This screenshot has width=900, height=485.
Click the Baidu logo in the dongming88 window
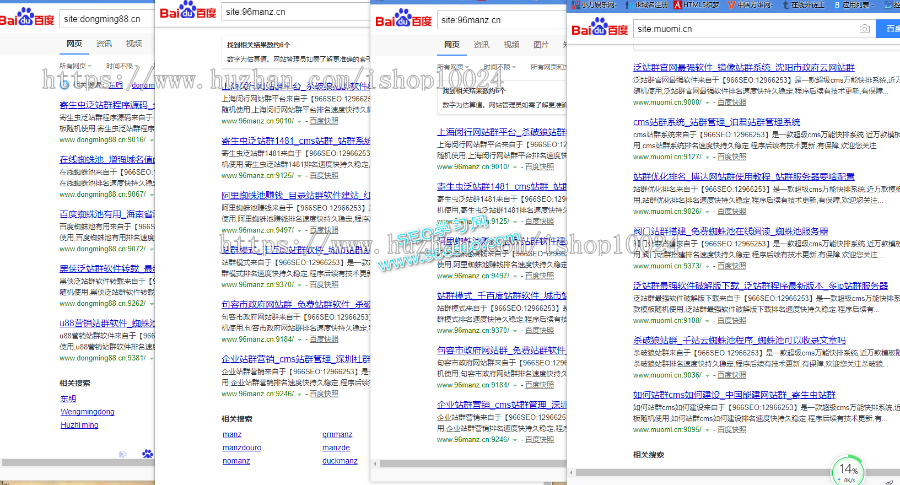click(27, 17)
